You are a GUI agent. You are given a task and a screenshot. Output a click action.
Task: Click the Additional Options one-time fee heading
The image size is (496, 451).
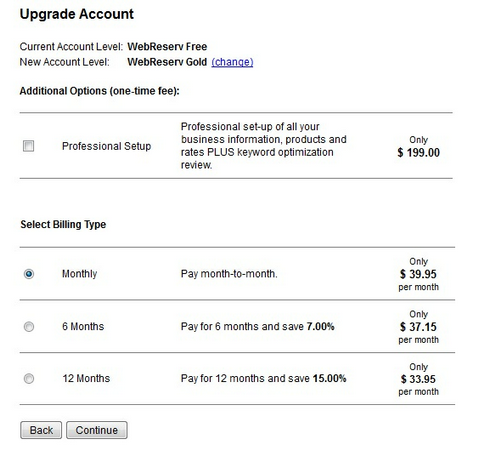(x=100, y=91)
